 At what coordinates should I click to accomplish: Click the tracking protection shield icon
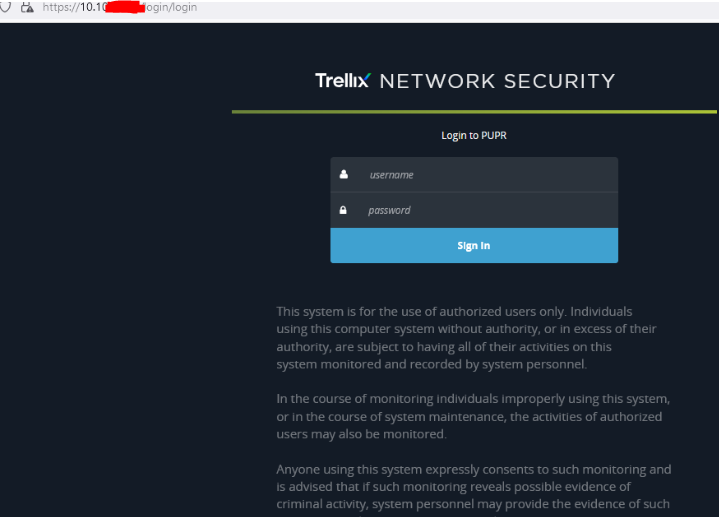[x=8, y=6]
